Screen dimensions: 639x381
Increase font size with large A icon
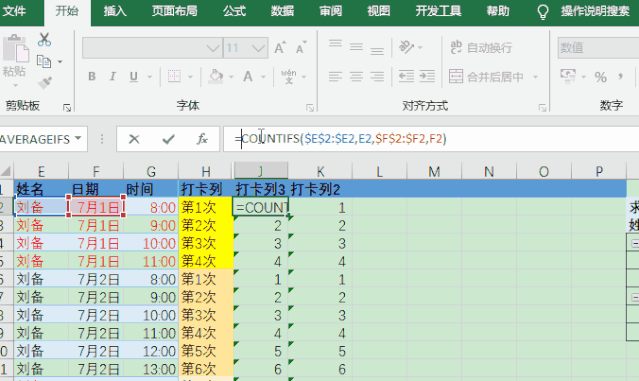point(280,48)
